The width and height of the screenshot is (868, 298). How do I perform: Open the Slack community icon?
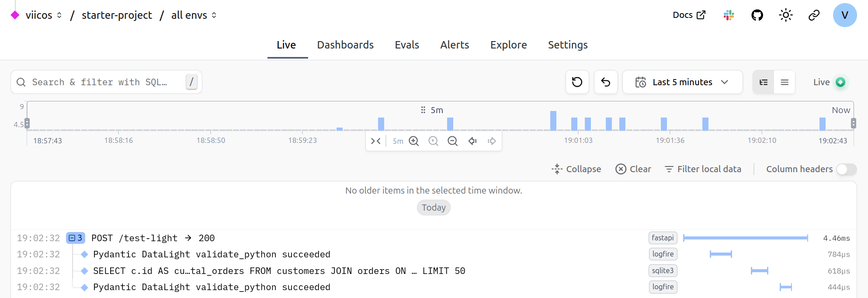tap(729, 15)
